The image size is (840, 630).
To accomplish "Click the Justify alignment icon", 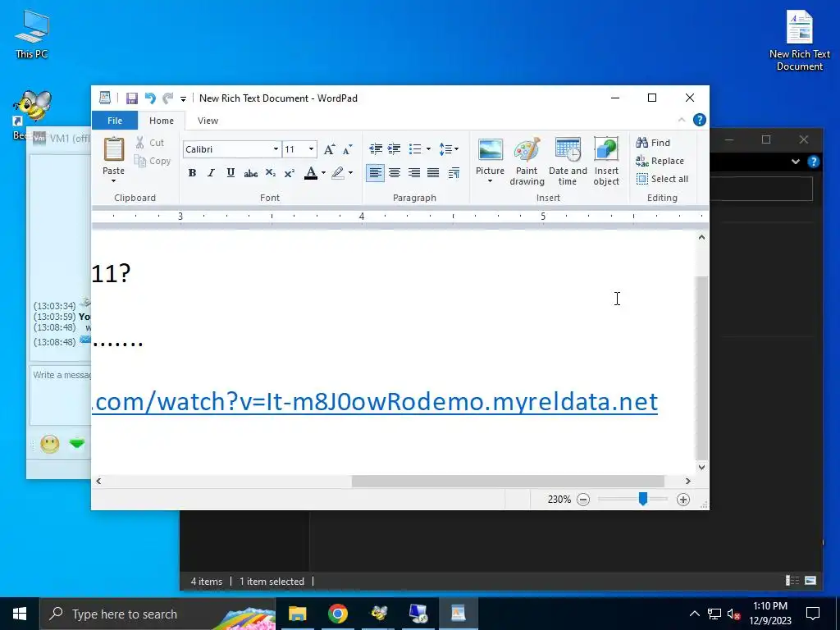I will (433, 172).
